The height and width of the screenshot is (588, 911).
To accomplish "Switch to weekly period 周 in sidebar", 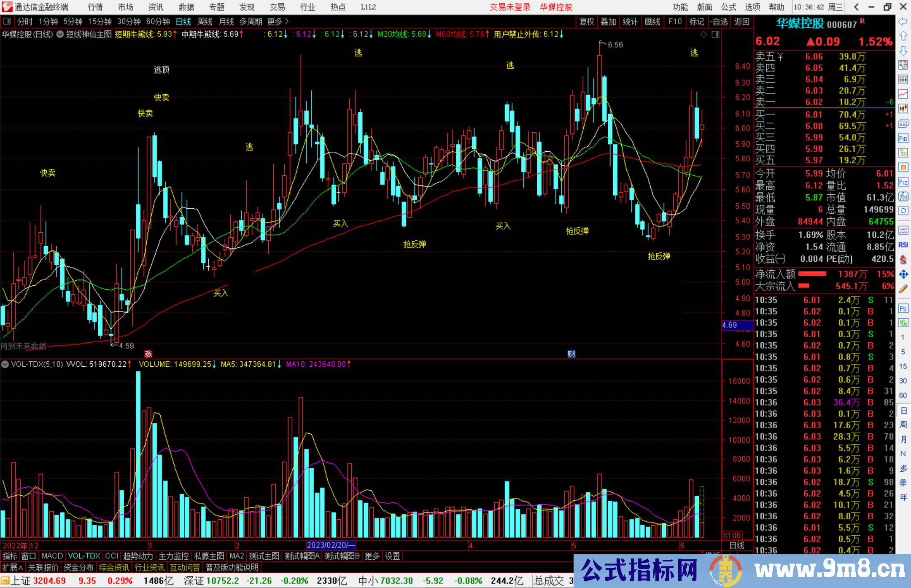I will 903,424.
